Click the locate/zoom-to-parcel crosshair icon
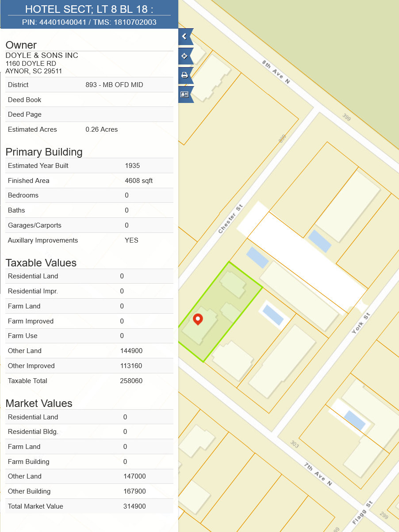Image resolution: width=399 pixels, height=532 pixels. (x=185, y=56)
